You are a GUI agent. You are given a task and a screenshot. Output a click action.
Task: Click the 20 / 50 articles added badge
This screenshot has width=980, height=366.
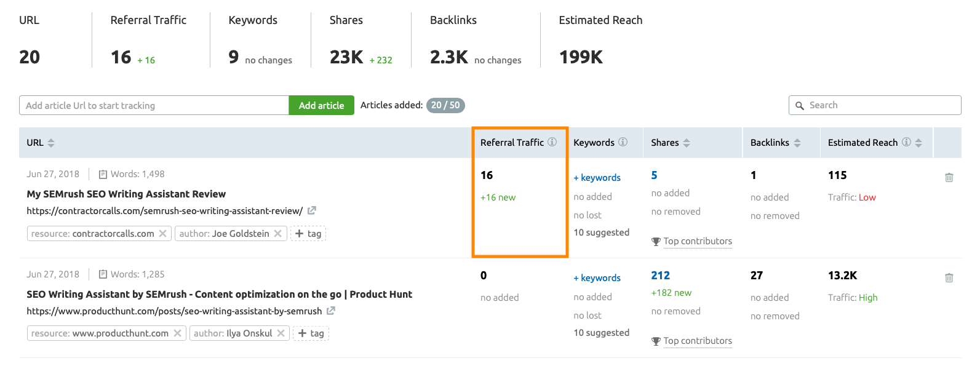coord(445,105)
